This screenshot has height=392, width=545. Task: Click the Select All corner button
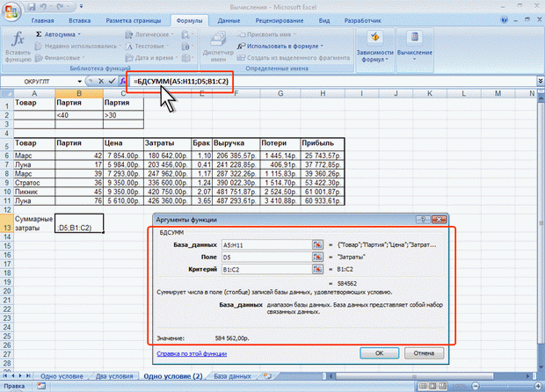point(7,93)
